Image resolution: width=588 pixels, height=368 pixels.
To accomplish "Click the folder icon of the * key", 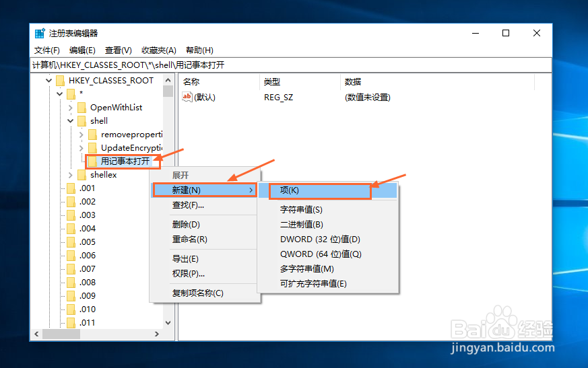I will 71,94.
